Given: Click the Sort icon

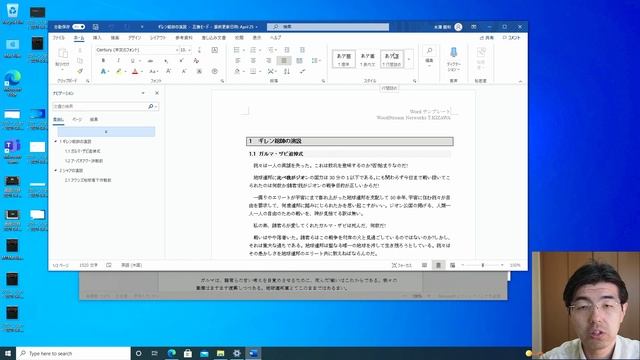Looking at the screenshot, I should (287, 71).
